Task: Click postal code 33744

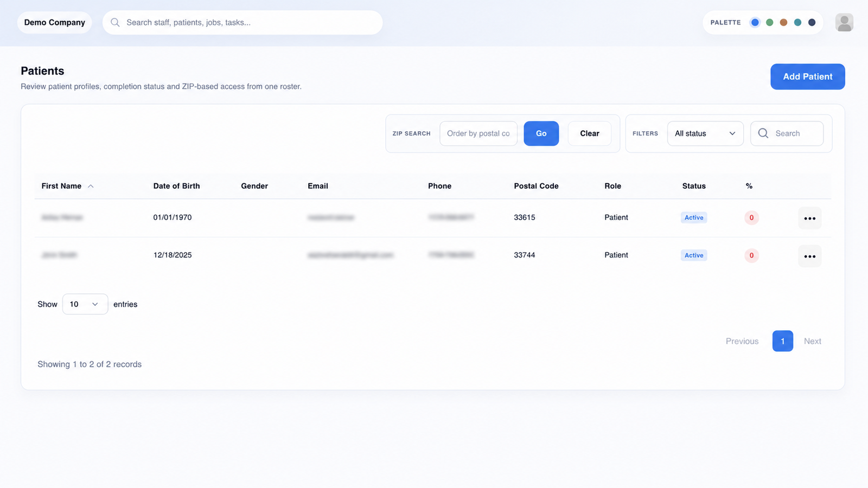Action: point(525,255)
